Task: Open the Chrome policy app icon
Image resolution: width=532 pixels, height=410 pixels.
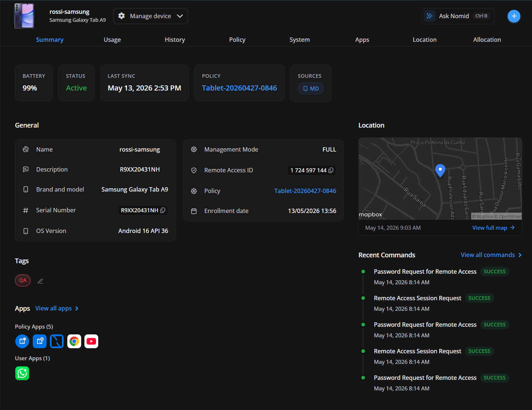Action: (x=74, y=341)
